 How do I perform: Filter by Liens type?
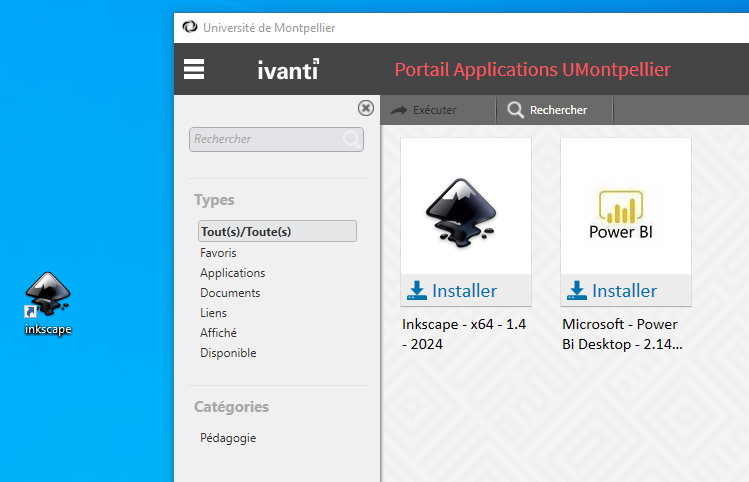click(213, 313)
